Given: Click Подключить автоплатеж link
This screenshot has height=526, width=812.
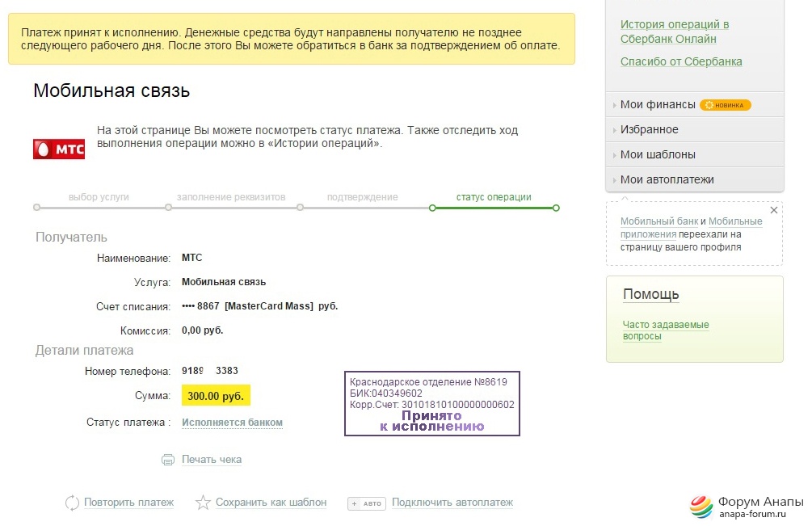Looking at the screenshot, I should point(452,503).
